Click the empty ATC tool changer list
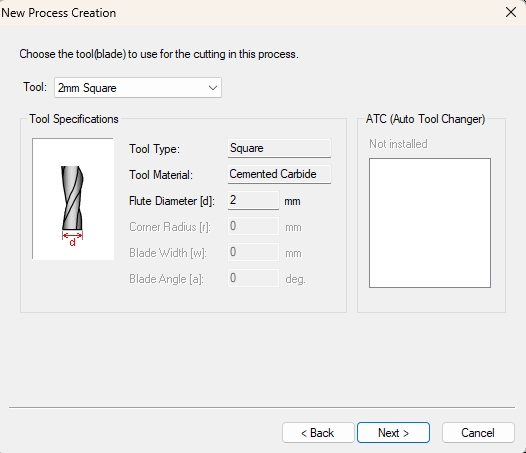This screenshot has height=453, width=526. pos(430,223)
